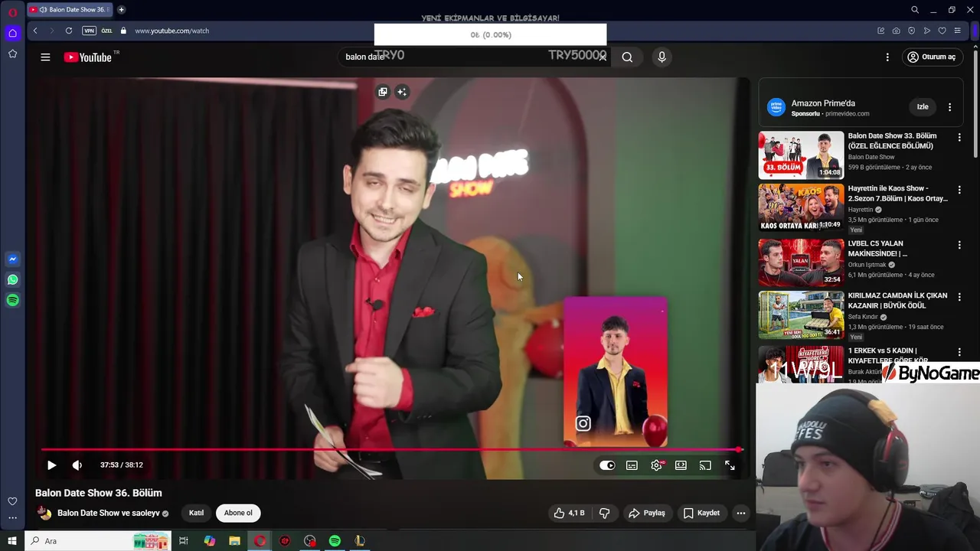980x551 pixels.
Task: Switch to theater mode view
Action: tap(681, 465)
